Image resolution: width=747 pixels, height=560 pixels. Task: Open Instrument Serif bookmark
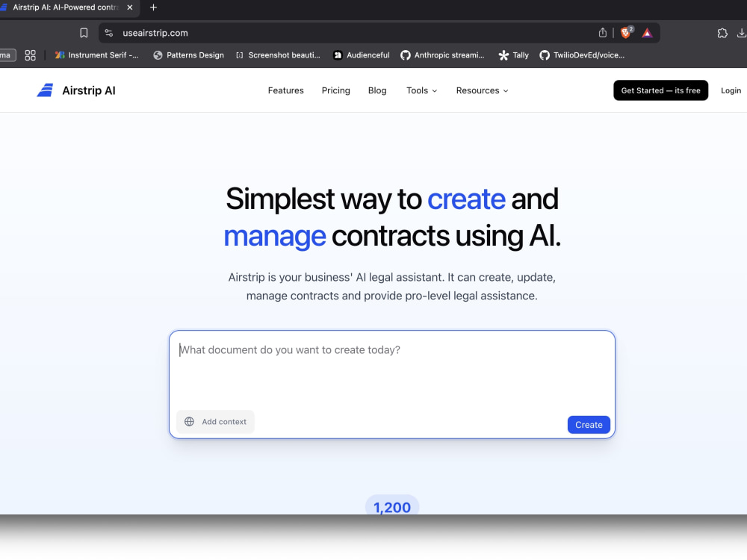(x=96, y=55)
